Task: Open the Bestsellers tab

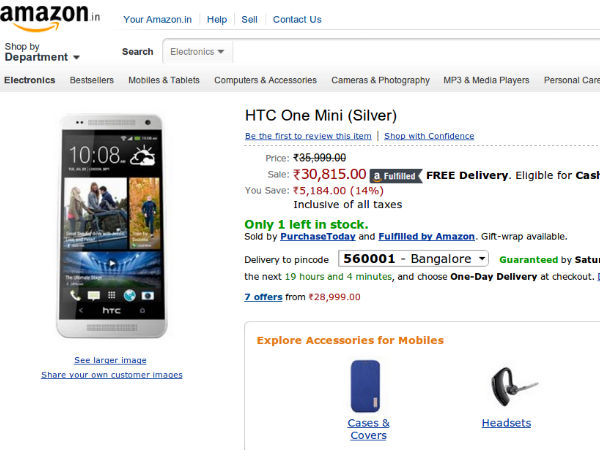Action: tap(91, 80)
